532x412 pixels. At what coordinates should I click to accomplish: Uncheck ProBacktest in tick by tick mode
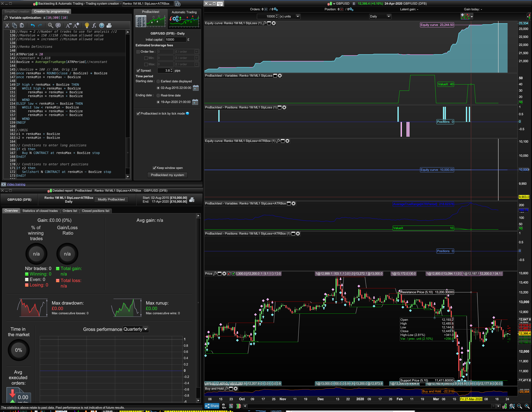[x=138, y=114]
